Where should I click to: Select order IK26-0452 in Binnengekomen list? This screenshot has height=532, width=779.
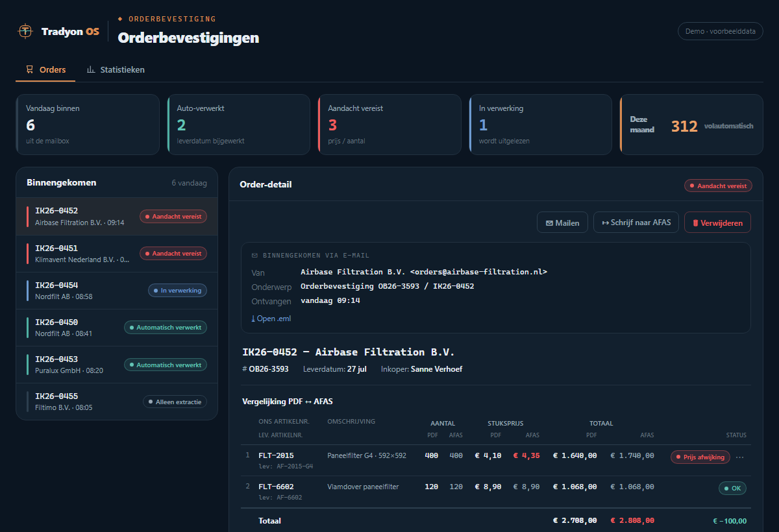click(x=117, y=216)
